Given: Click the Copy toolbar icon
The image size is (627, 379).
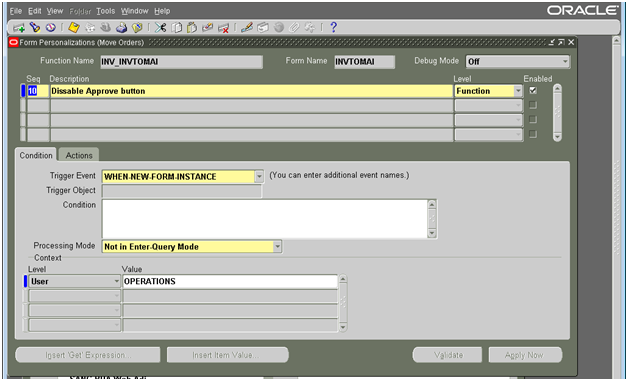Looking at the screenshot, I should click(176, 28).
